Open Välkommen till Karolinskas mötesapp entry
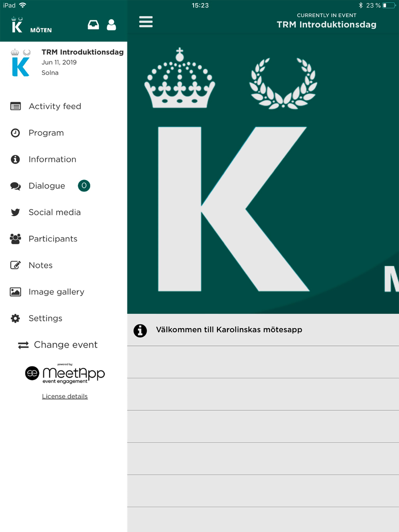399x532 pixels. (263, 330)
